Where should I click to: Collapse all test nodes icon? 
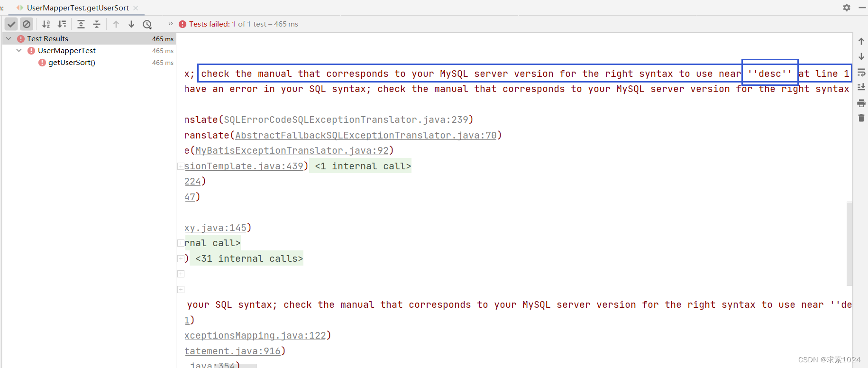click(97, 24)
